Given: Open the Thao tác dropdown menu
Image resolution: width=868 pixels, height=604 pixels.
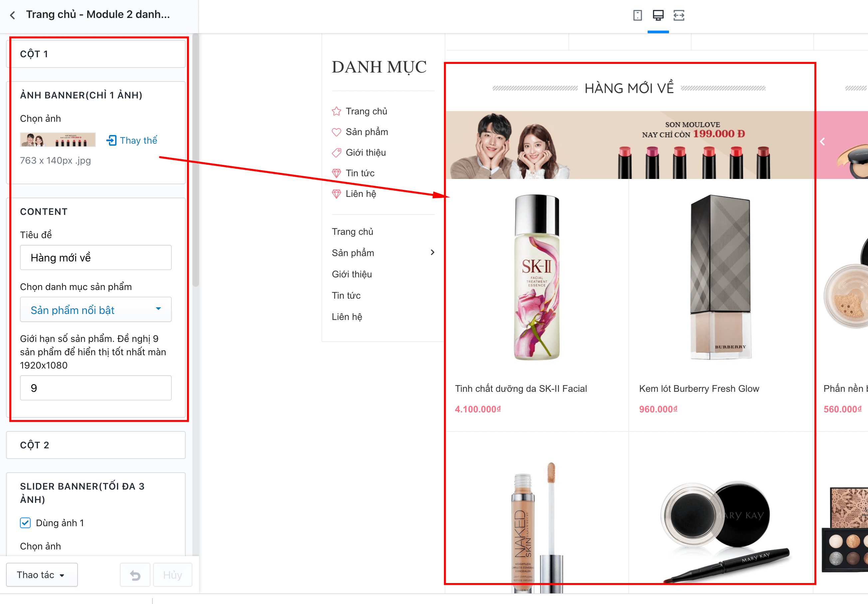Looking at the screenshot, I should [x=42, y=575].
